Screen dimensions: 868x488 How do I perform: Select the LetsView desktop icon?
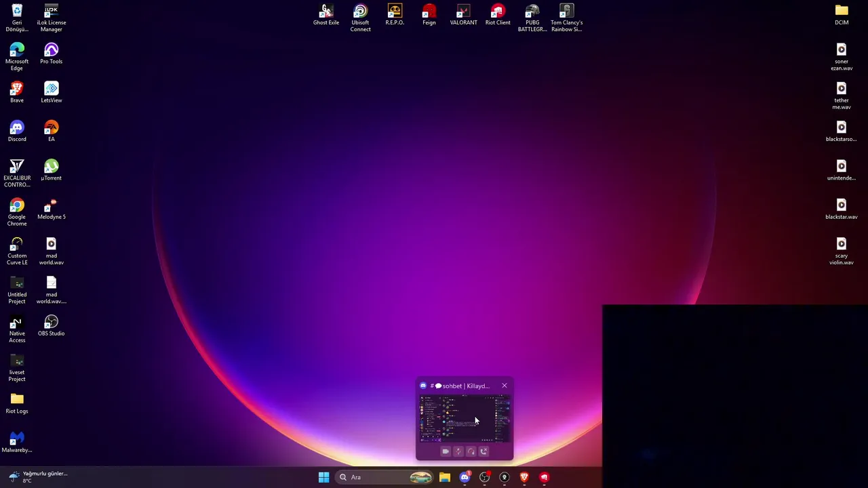pos(51,93)
